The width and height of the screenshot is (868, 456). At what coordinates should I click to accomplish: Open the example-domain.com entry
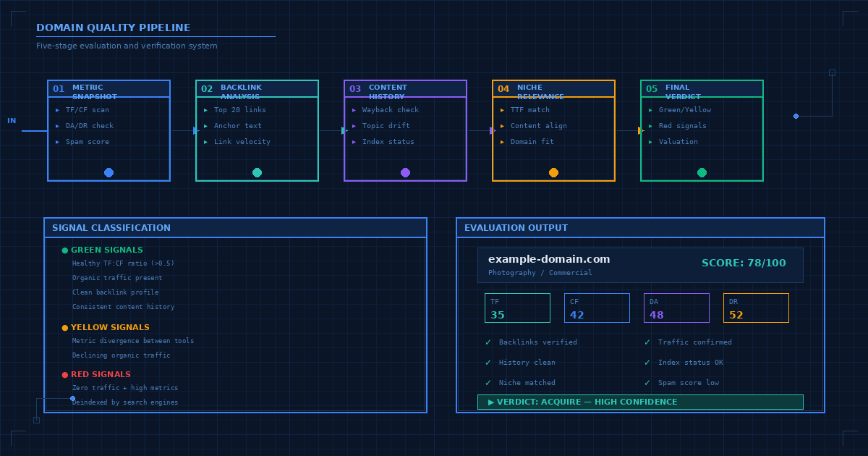pyautogui.click(x=548, y=258)
